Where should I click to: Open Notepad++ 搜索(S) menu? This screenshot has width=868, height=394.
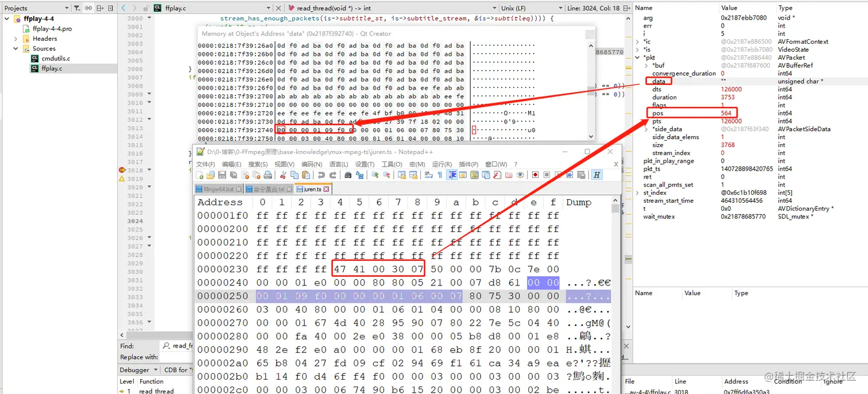(258, 164)
